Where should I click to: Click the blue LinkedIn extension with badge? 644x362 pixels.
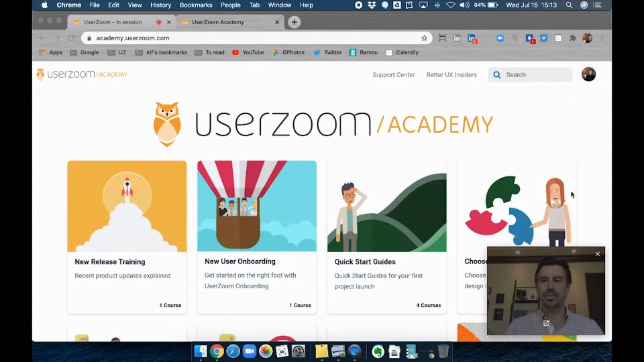tap(472, 39)
